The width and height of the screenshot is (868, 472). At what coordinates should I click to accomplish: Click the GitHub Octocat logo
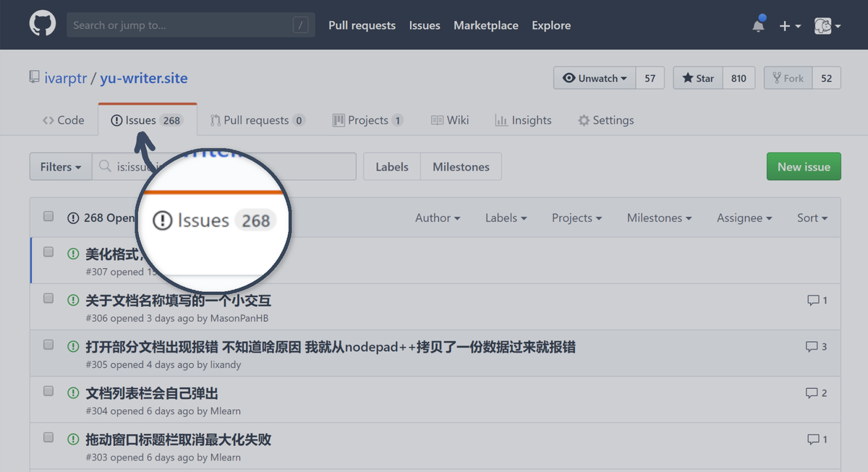tap(43, 25)
